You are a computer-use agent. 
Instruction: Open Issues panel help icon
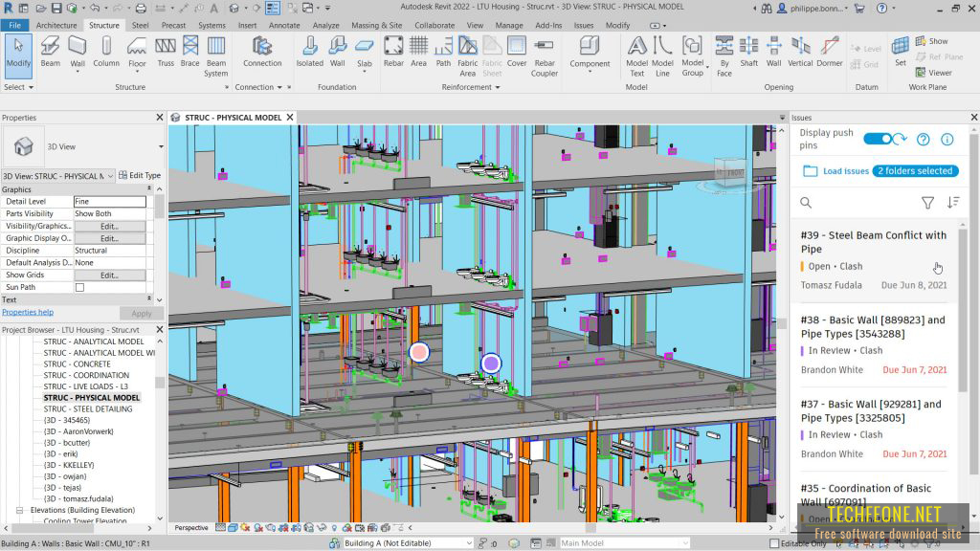pyautogui.click(x=924, y=140)
